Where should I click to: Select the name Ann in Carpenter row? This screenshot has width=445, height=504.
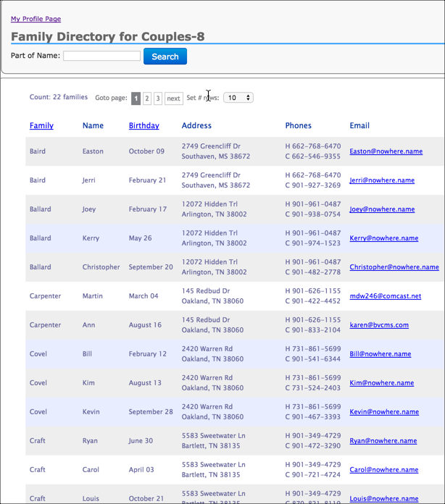point(89,324)
